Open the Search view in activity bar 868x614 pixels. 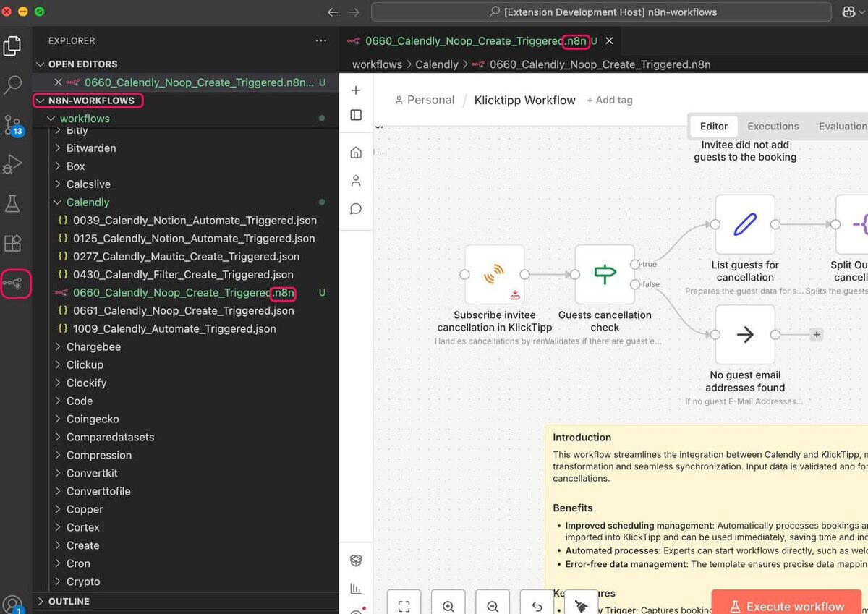[x=12, y=85]
